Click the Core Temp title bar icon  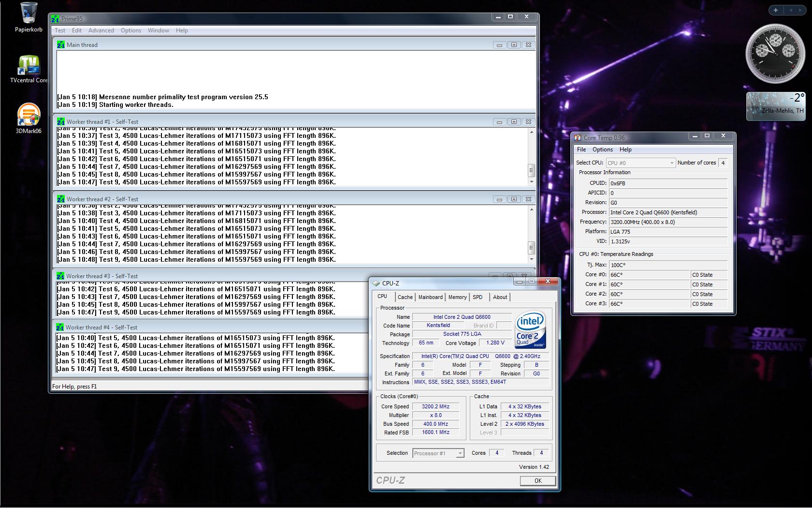point(578,138)
